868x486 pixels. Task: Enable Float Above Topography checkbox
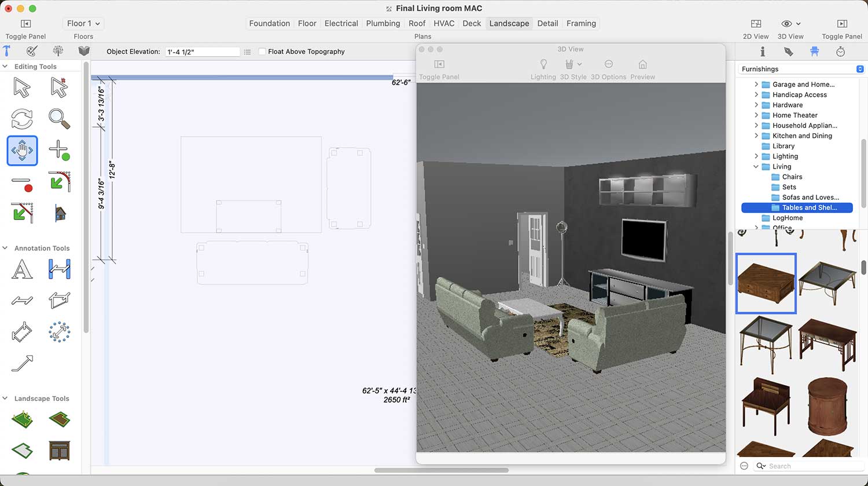pyautogui.click(x=262, y=52)
